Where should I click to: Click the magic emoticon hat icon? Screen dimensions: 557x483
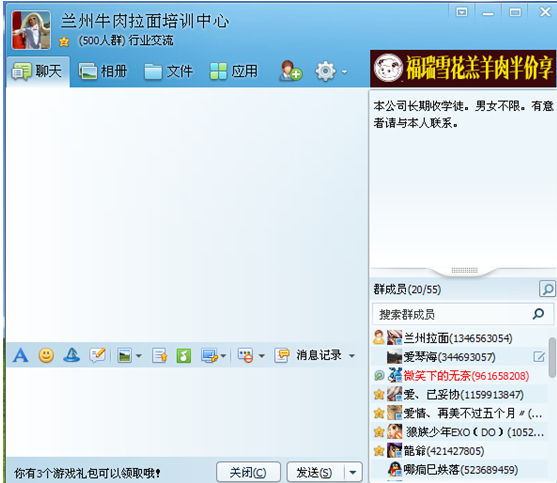[x=72, y=355]
